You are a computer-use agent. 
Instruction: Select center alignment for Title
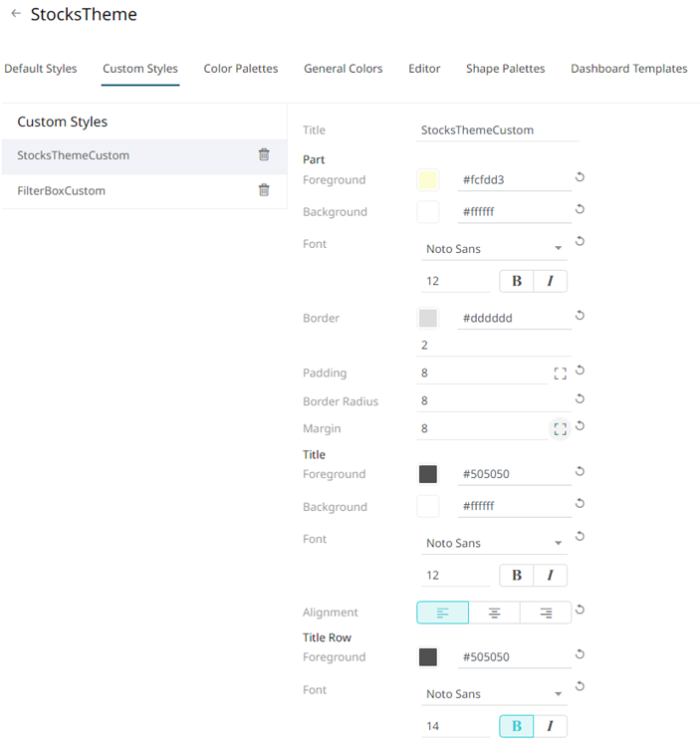(494, 613)
